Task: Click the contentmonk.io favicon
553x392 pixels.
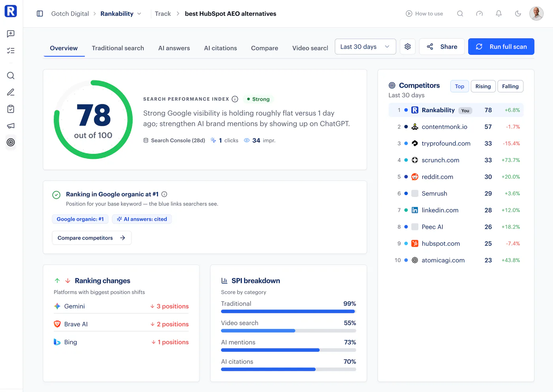Action: [415, 127]
